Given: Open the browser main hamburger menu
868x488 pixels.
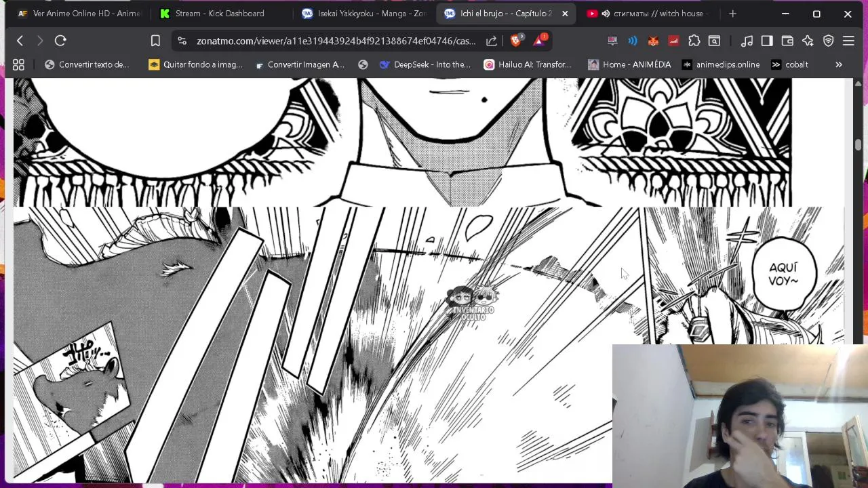Looking at the screenshot, I should click(848, 41).
